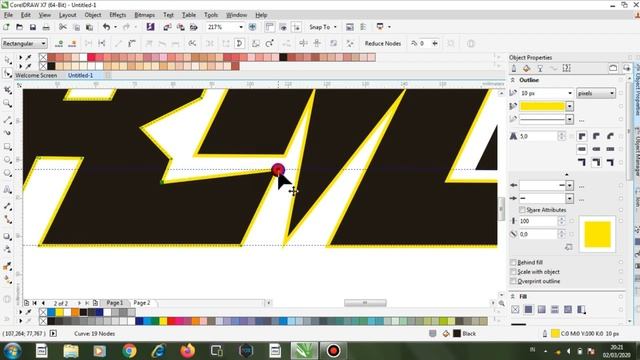Select the Polygon tool in the toolbox
The width and height of the screenshot is (640, 360).
coord(7,173)
